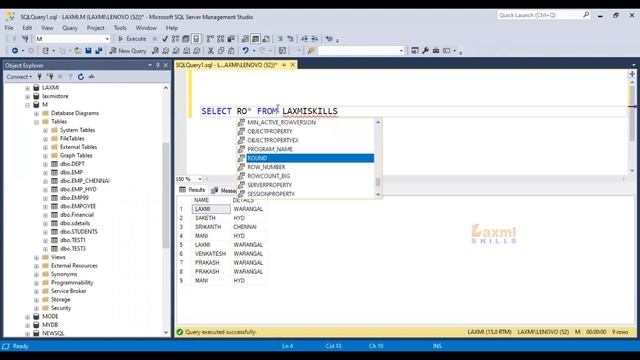This screenshot has height=360, width=640.
Task: Expand the Views folder
Action: [x=36, y=257]
